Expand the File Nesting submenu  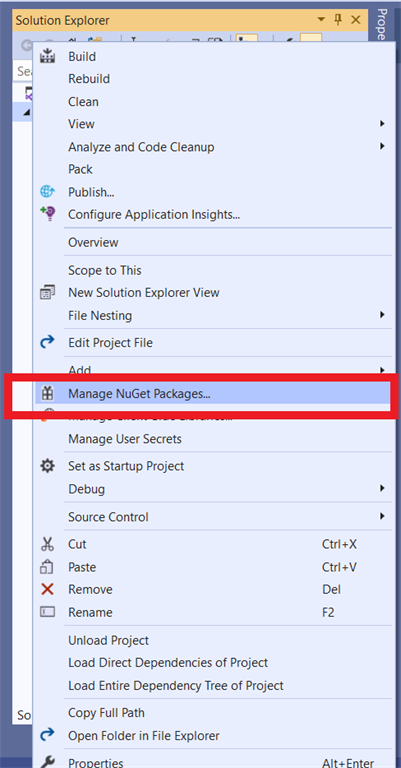pyautogui.click(x=382, y=315)
